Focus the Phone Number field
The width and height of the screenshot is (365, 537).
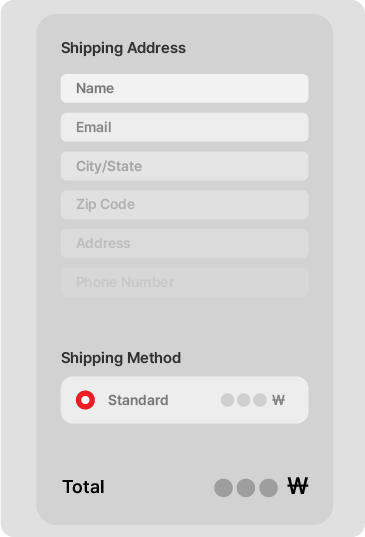[185, 282]
